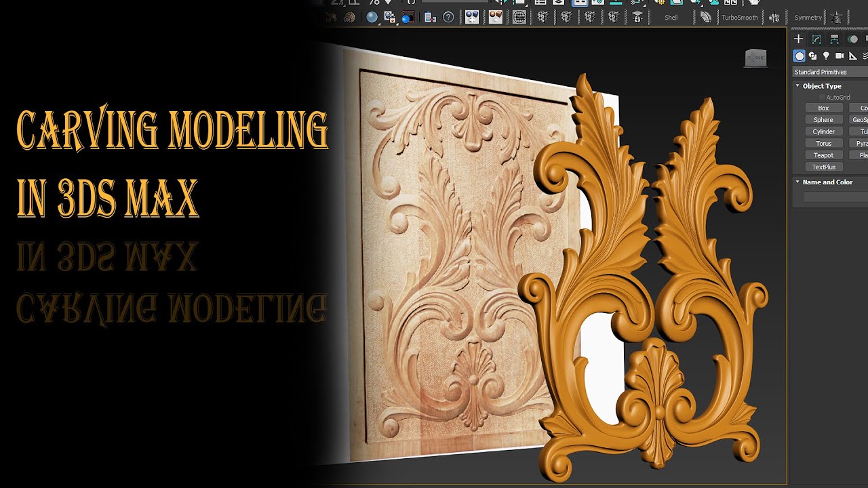Click the object name input field

[835, 197]
